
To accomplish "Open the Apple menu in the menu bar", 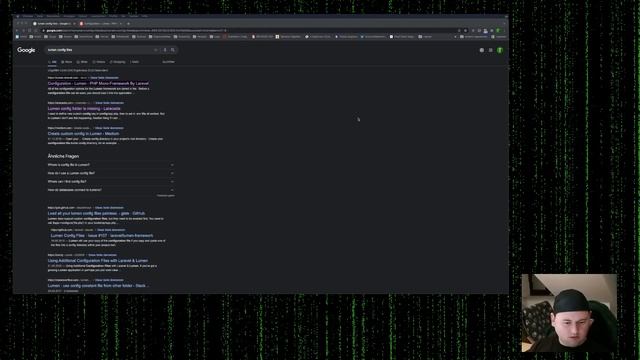I will pyautogui.click(x=18, y=16).
